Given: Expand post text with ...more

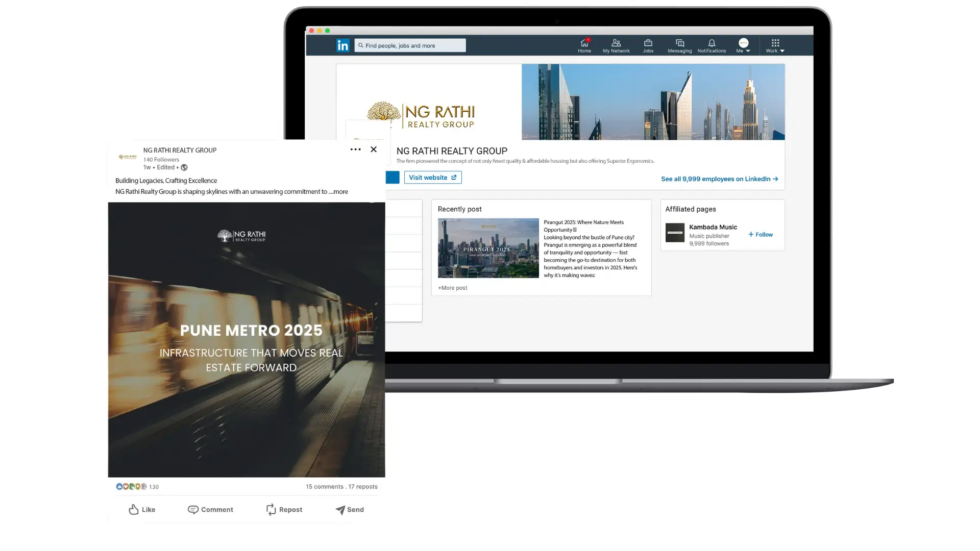Looking at the screenshot, I should (339, 192).
